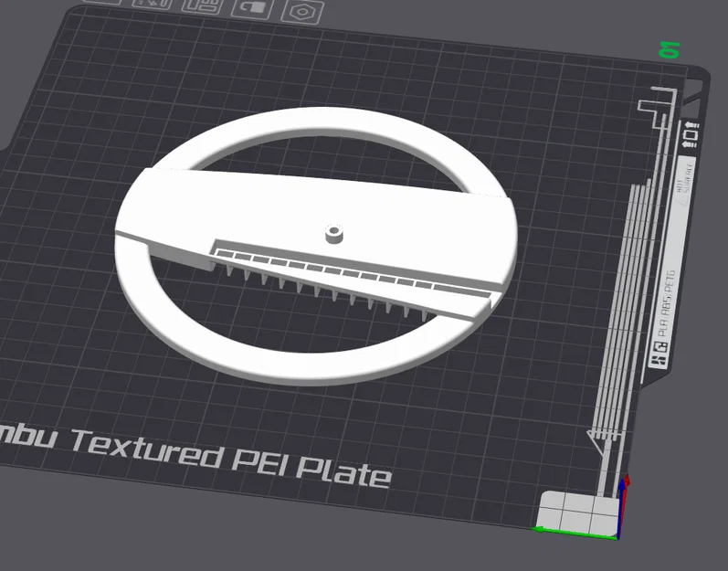Toggle the plate lock icon

pyautogui.click(x=251, y=8)
